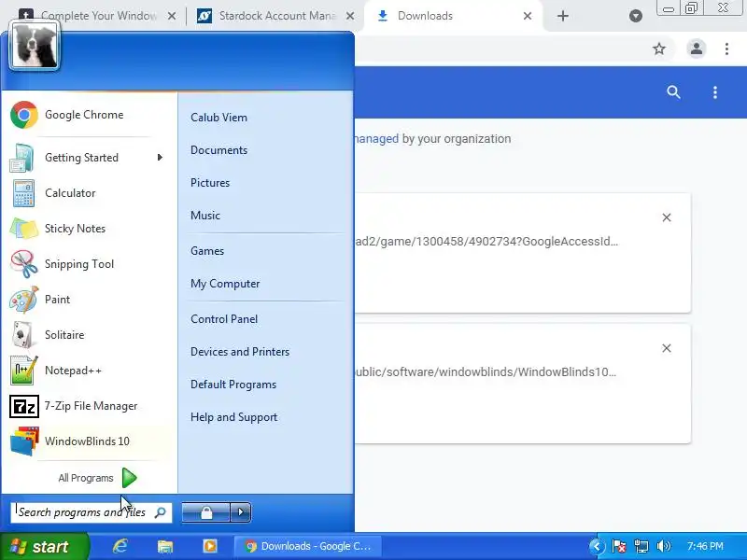Open My Computer
The image size is (747, 560).
click(225, 284)
